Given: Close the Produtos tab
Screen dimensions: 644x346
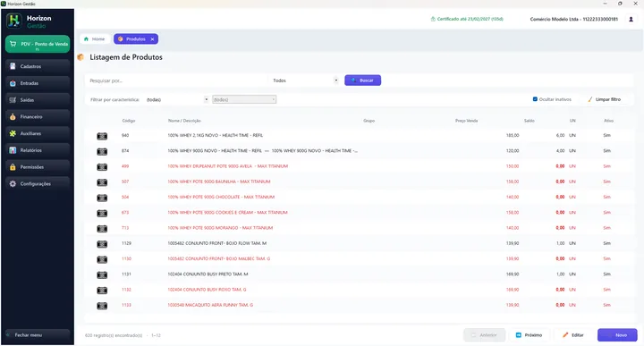Looking at the screenshot, I should 152,39.
